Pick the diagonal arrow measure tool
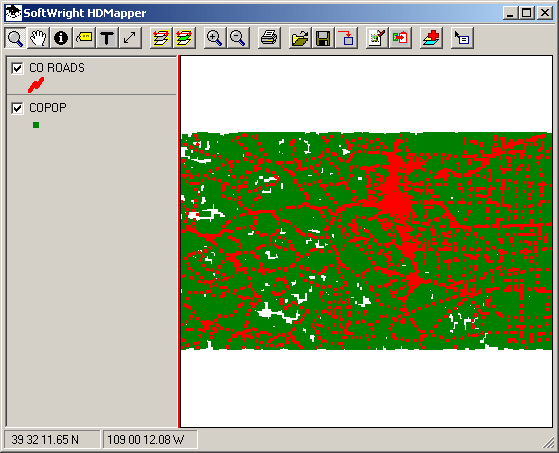The height and width of the screenshot is (453, 559). click(x=130, y=38)
